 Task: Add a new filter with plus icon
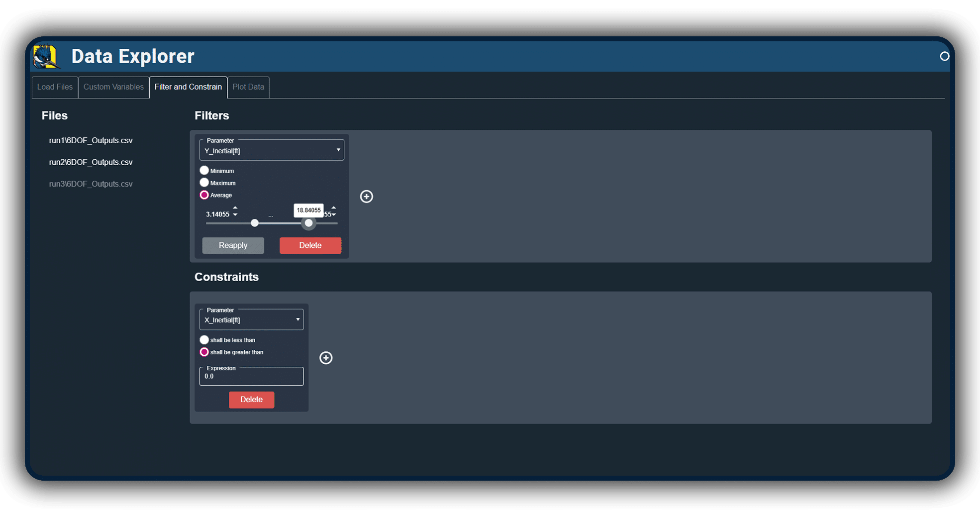[367, 197]
